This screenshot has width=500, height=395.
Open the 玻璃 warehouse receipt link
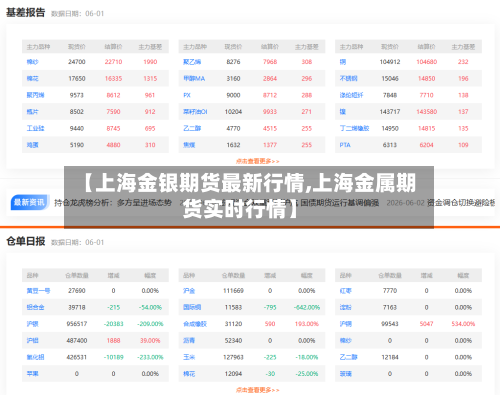click(x=345, y=374)
